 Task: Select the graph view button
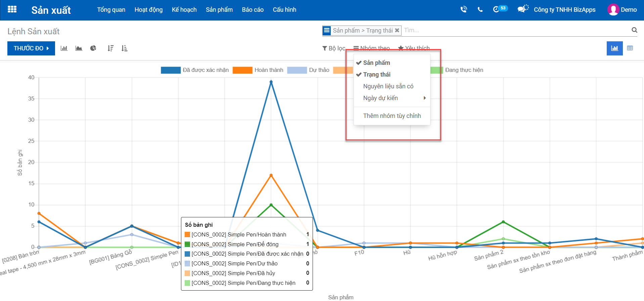coord(615,48)
